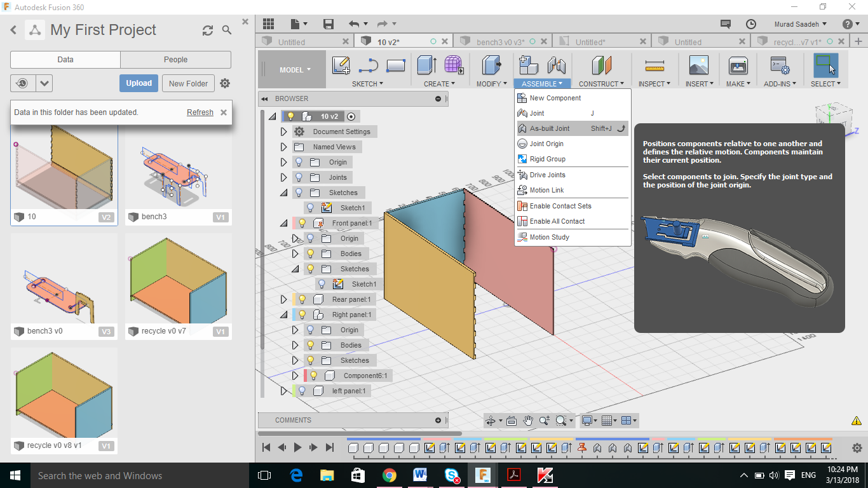Collapse the Front panel:1 node
The image size is (868, 488).
pos(284,223)
